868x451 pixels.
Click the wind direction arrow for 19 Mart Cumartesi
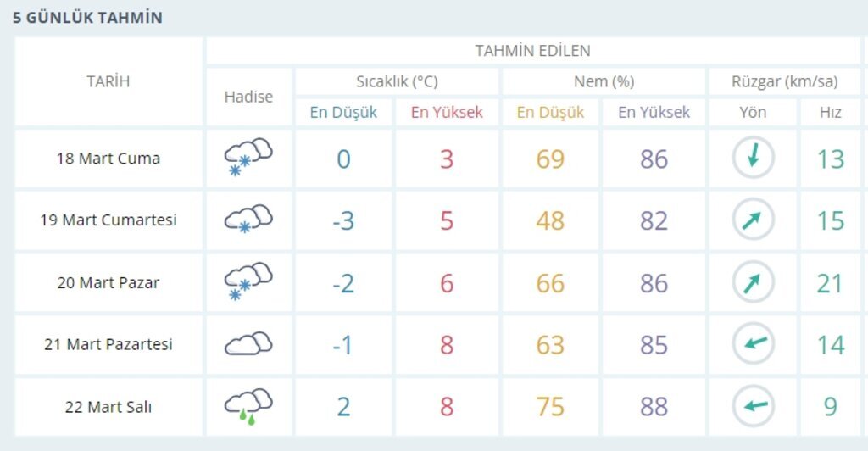(752, 220)
